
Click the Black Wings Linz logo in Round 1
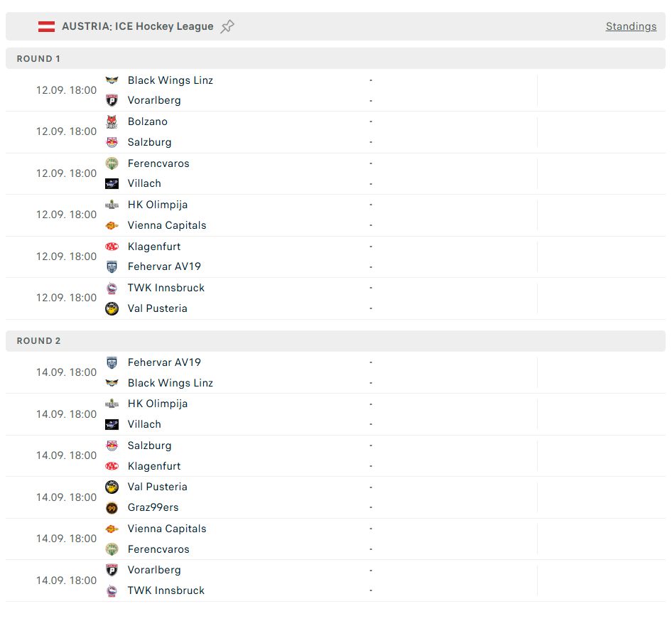(x=112, y=80)
